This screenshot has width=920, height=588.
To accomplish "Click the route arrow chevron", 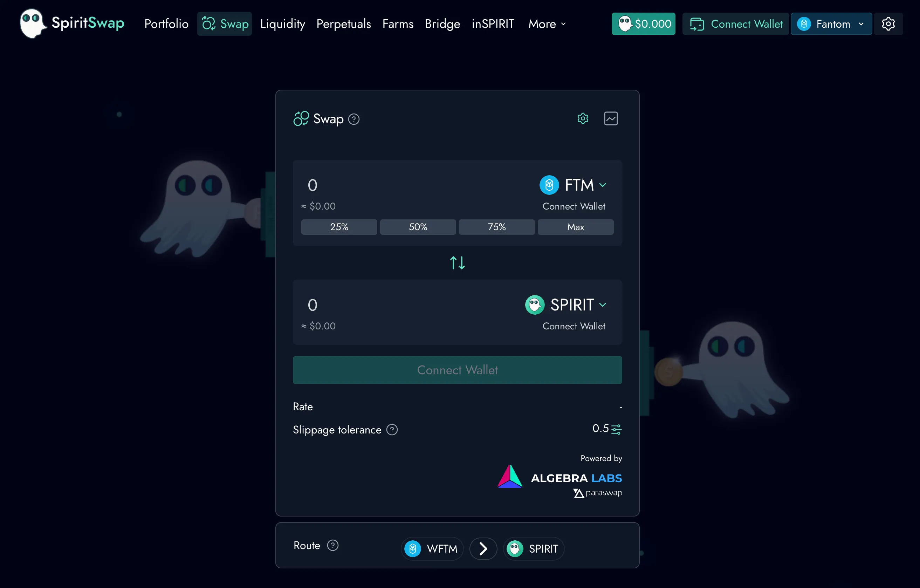I will tap(483, 549).
